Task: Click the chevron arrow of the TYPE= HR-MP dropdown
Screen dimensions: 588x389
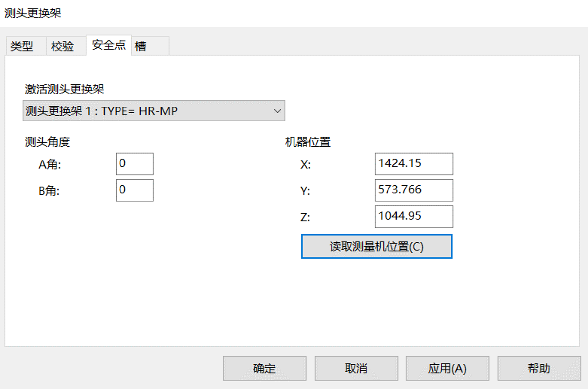Action: (x=277, y=111)
